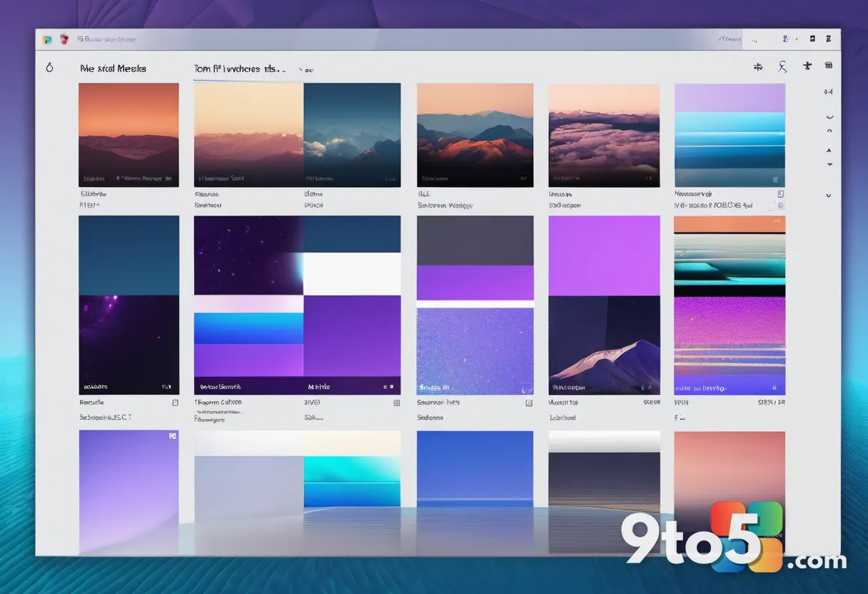Open the teal waves with orange sky image
The height and width of the screenshot is (594, 868).
[730, 256]
